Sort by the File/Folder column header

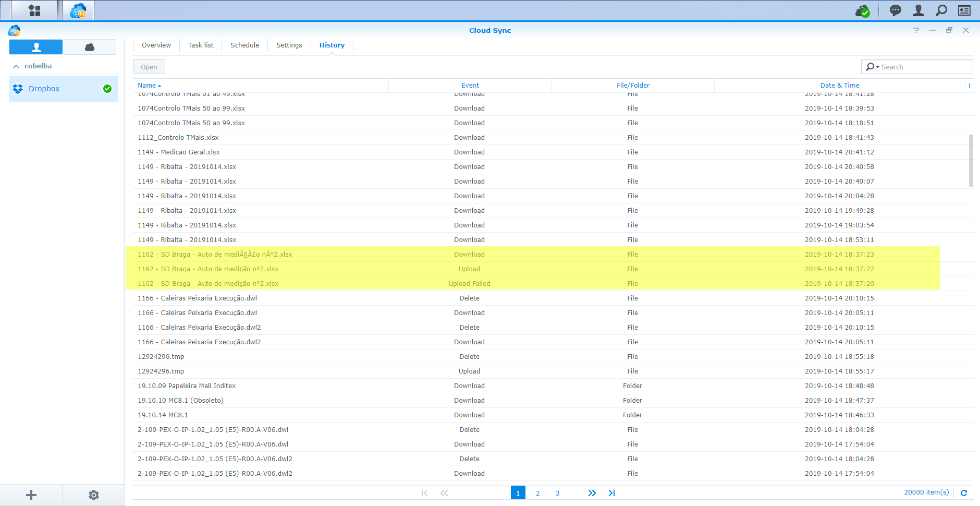[633, 86]
